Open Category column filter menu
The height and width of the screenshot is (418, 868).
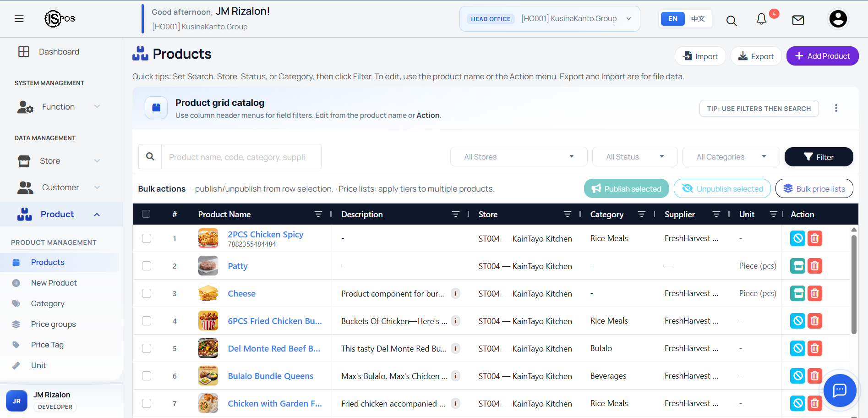pyautogui.click(x=642, y=214)
